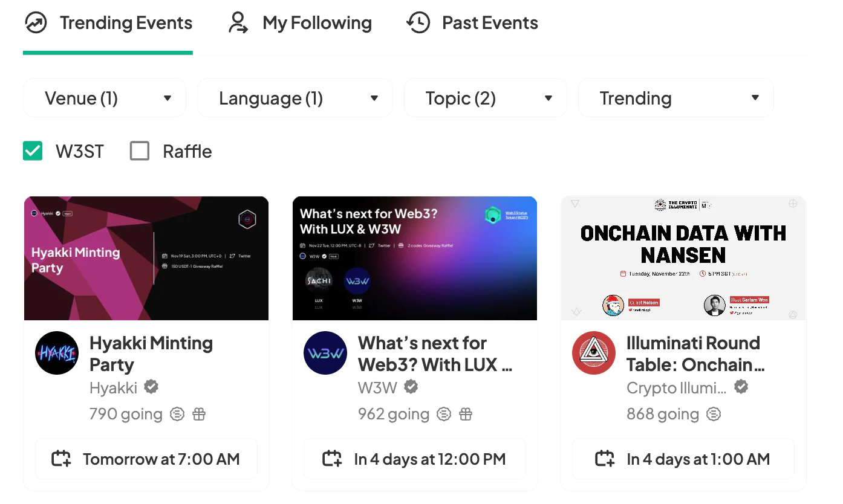The image size is (843, 504).
Task: Open the Past Events tab
Action: pos(472,23)
